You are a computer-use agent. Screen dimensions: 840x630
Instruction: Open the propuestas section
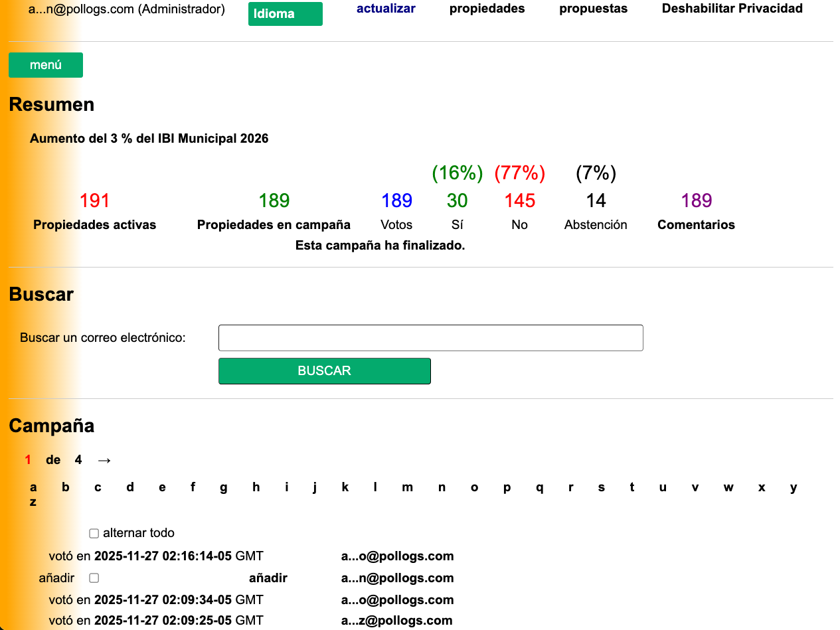593,9
